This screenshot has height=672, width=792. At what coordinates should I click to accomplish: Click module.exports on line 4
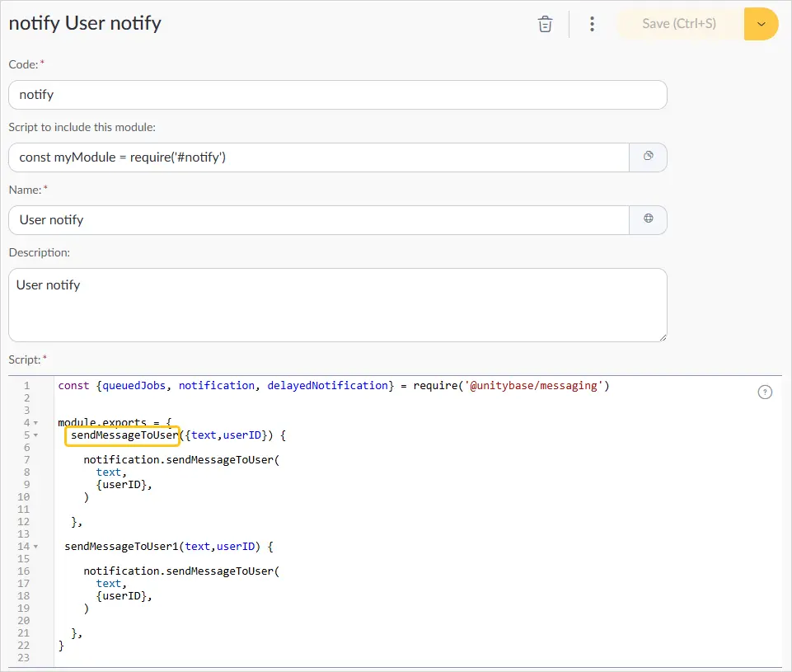[x=102, y=422]
